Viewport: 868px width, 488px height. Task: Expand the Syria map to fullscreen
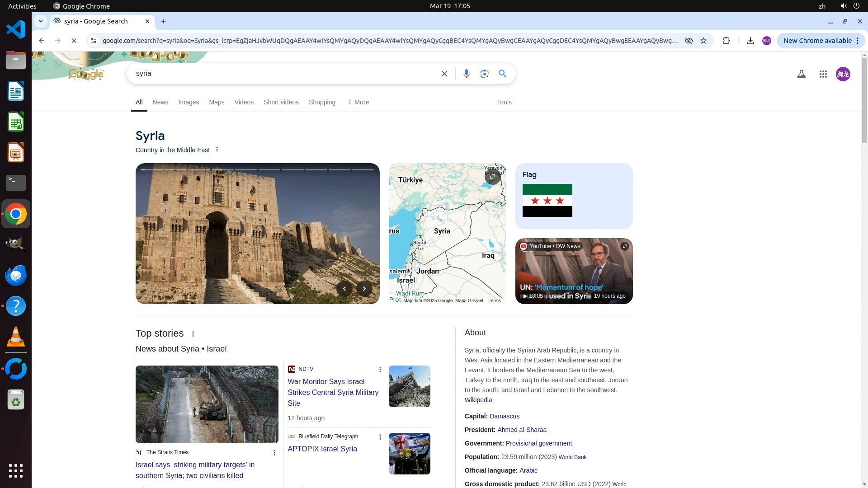click(492, 177)
